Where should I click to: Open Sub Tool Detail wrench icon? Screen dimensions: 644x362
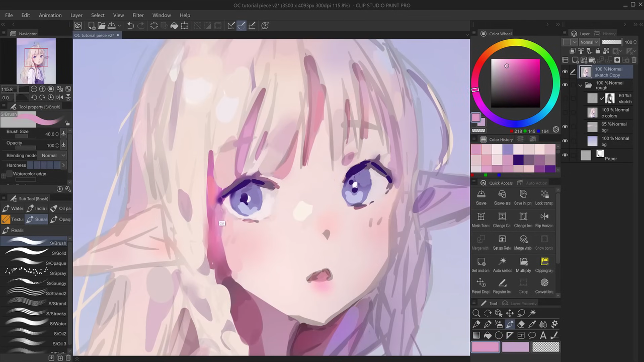point(68,189)
